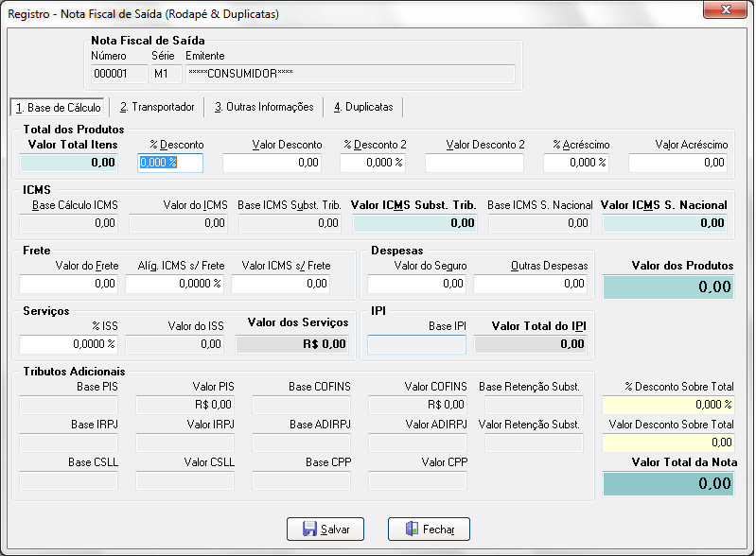Click the Valor dos Serviços R$ 0,00 field
This screenshot has height=556, width=756.
point(291,344)
